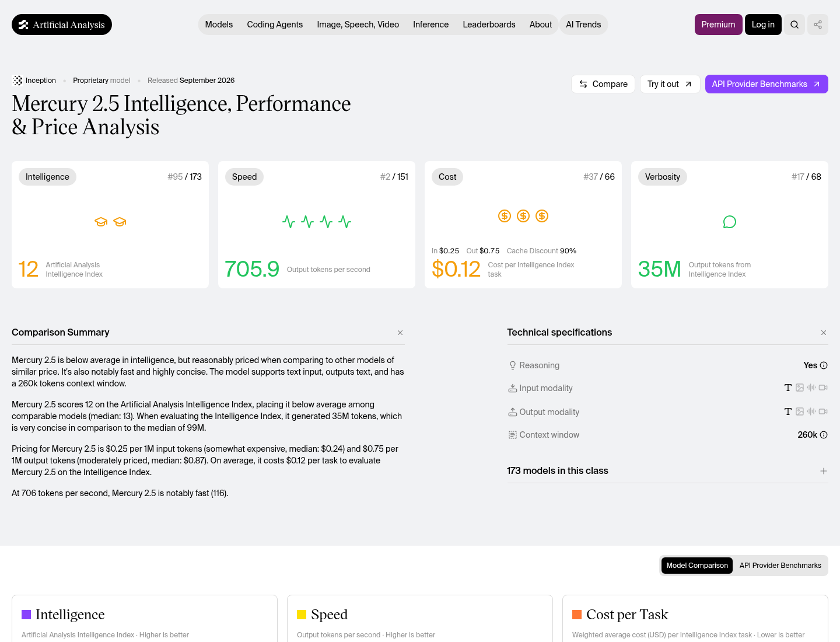The height and width of the screenshot is (642, 840).
Task: Click the Verbosity label chip
Action: (x=663, y=177)
